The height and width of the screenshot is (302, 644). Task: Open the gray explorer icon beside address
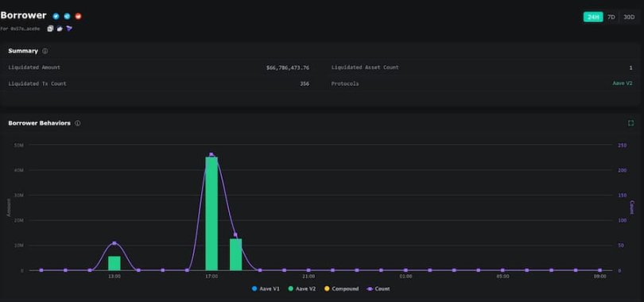tap(60, 29)
